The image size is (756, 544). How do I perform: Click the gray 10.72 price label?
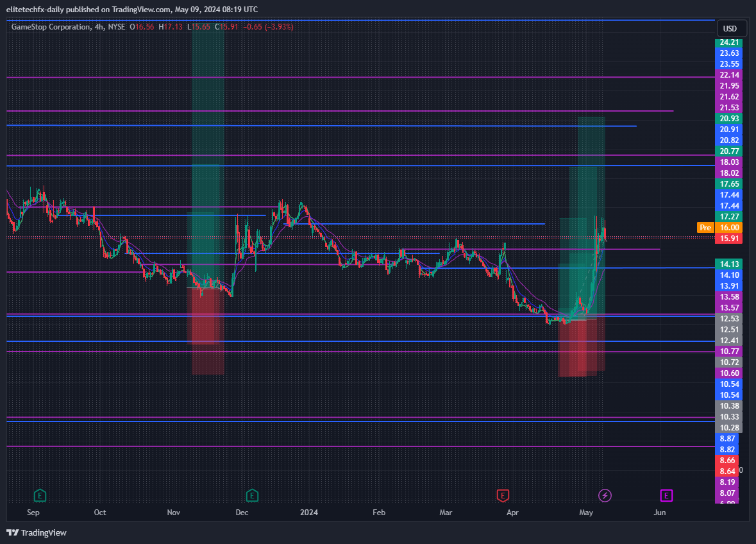729,362
